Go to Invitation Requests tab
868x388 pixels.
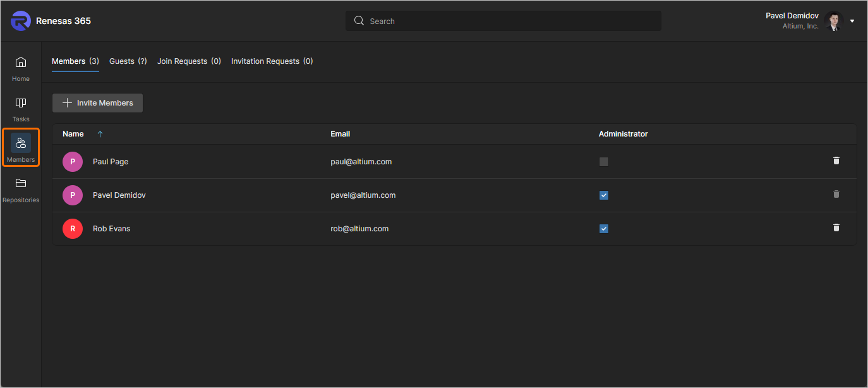(x=272, y=61)
